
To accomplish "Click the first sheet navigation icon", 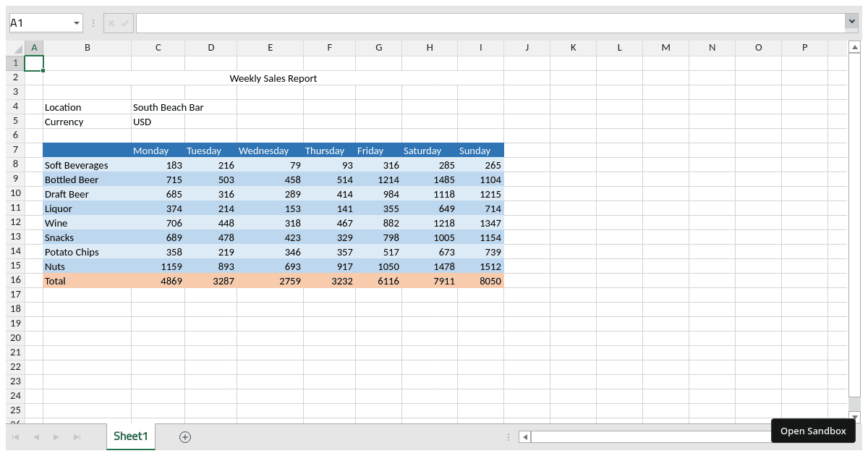I will [16, 436].
